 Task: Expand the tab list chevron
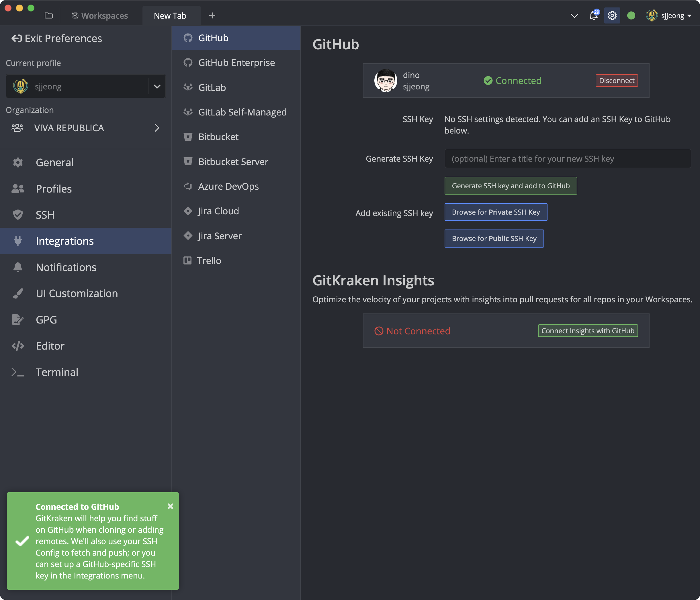click(574, 15)
